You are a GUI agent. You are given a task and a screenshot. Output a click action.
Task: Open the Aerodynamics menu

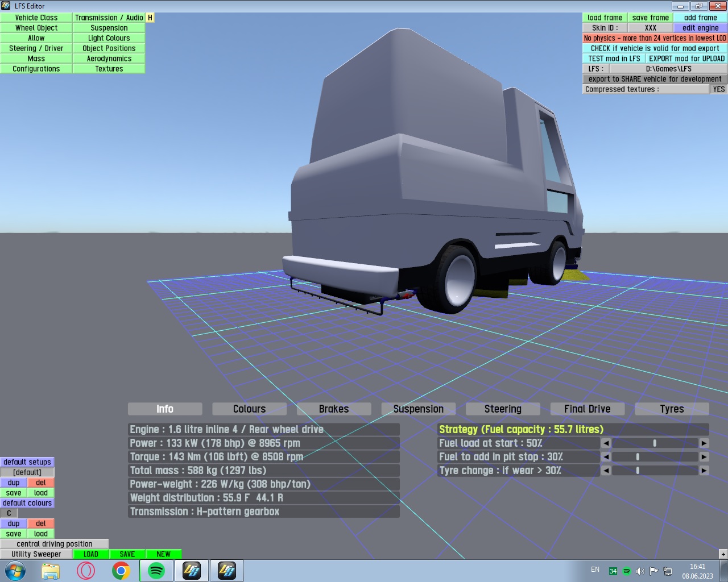pos(109,59)
